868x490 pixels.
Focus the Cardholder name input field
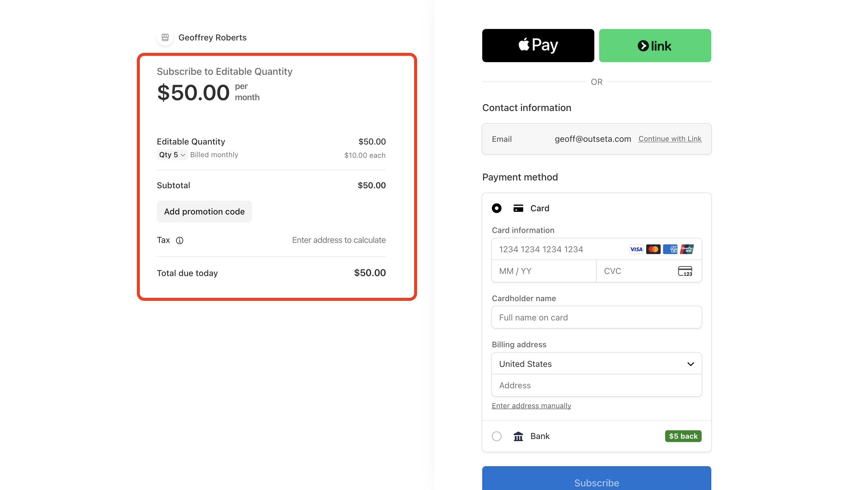point(596,317)
